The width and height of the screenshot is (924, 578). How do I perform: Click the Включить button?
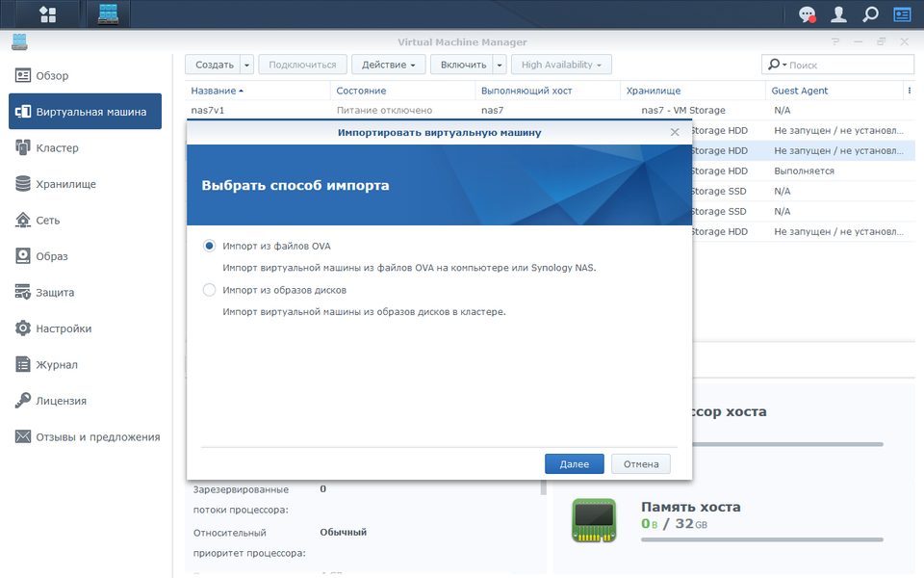pos(463,65)
